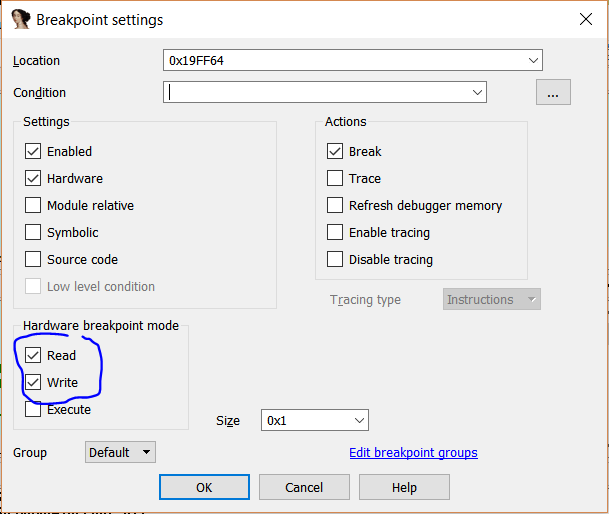Check the Symbolic checkbox

click(x=34, y=233)
